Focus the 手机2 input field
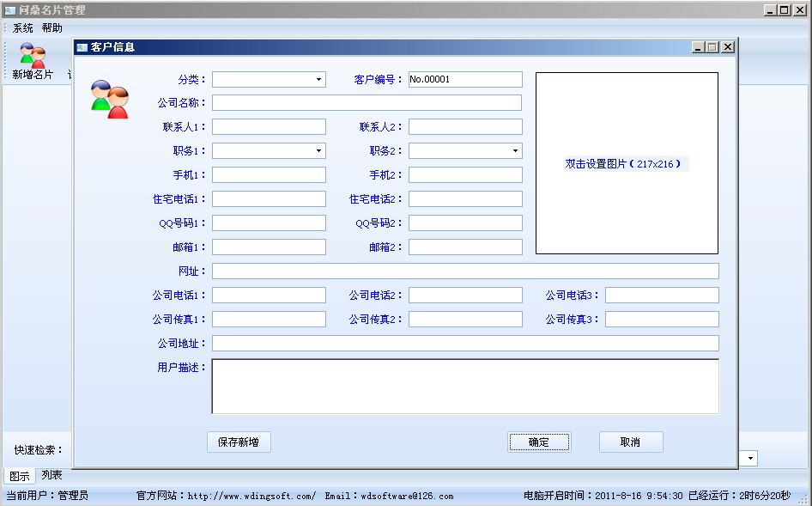The image size is (812, 506). [465, 174]
